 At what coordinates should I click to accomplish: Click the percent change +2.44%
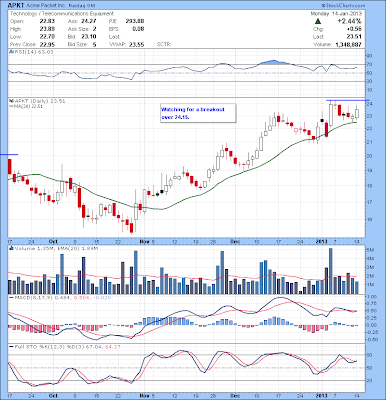click(x=349, y=21)
